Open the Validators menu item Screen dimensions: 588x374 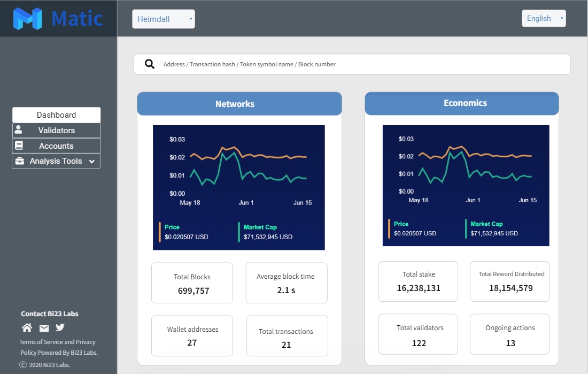(x=57, y=131)
